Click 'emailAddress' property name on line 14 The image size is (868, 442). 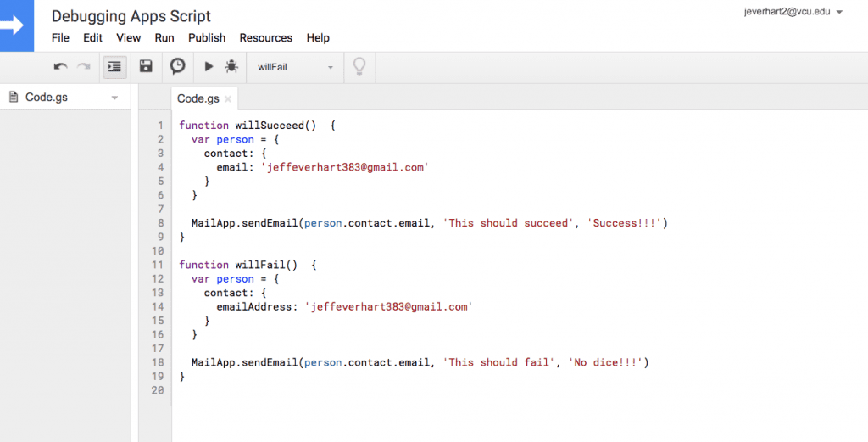click(253, 306)
